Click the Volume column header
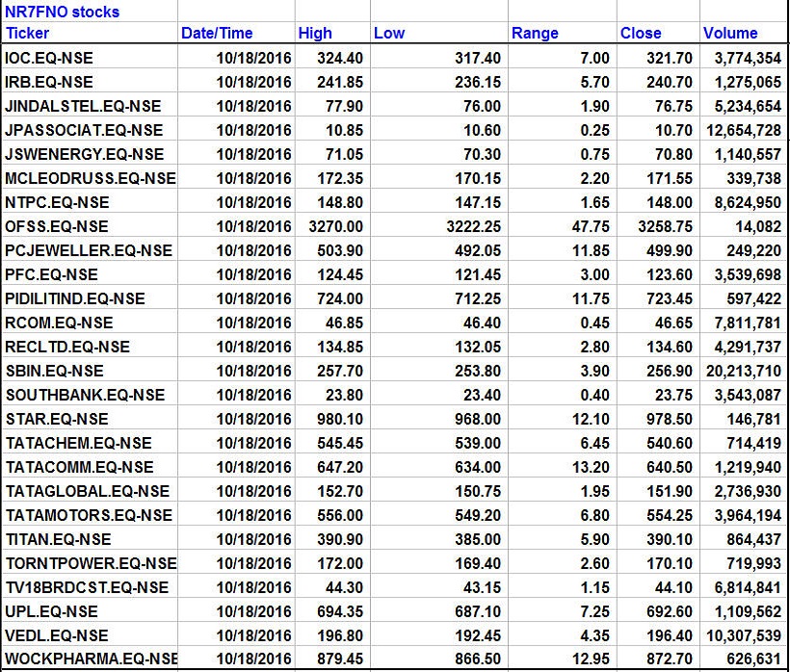This screenshot has width=790, height=672. point(730,34)
